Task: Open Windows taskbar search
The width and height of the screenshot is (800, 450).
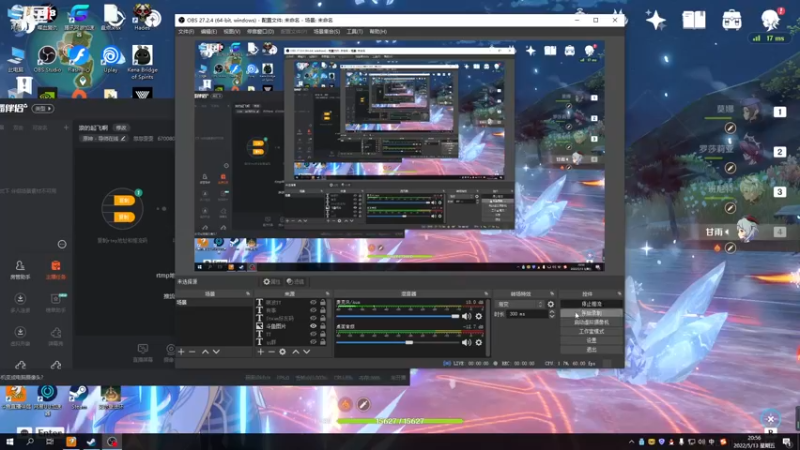Action: click(30, 441)
